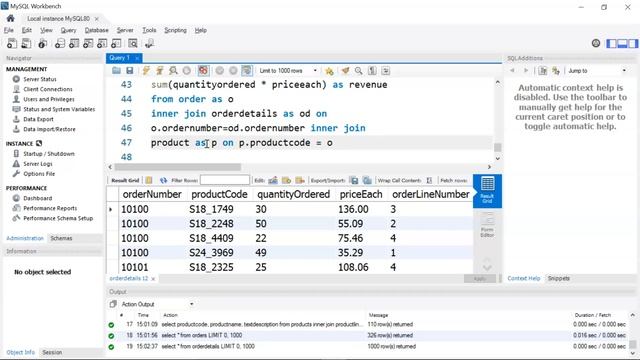This screenshot has width=640, height=360.
Task: Toggle invisible characters display
Action: coord(372,71)
